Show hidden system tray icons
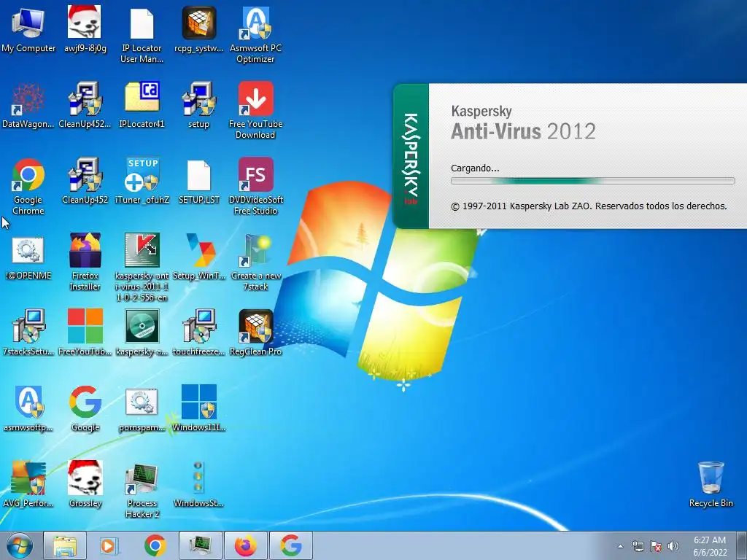This screenshot has width=747, height=560. (x=620, y=546)
